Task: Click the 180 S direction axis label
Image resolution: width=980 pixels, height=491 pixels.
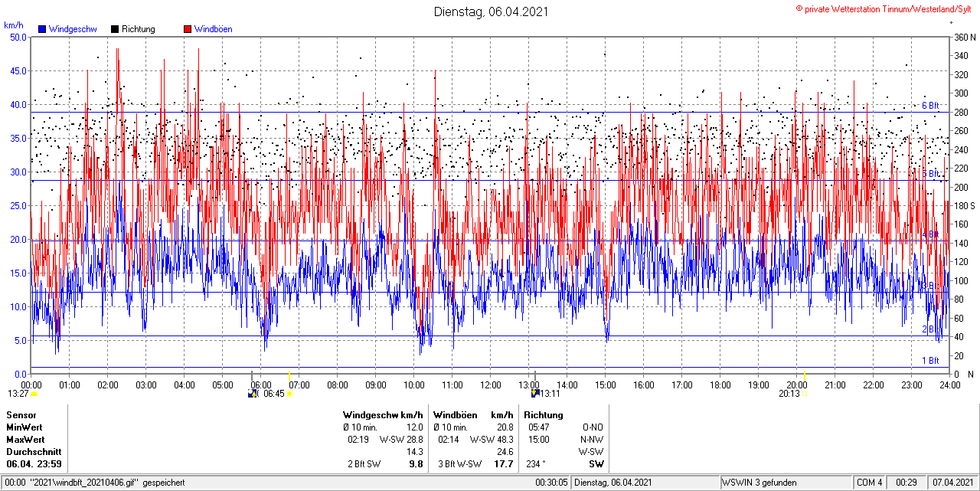Action: 965,205
